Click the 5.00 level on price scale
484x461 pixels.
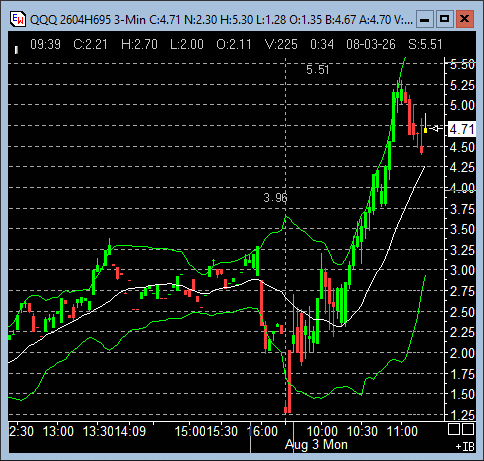pos(462,105)
